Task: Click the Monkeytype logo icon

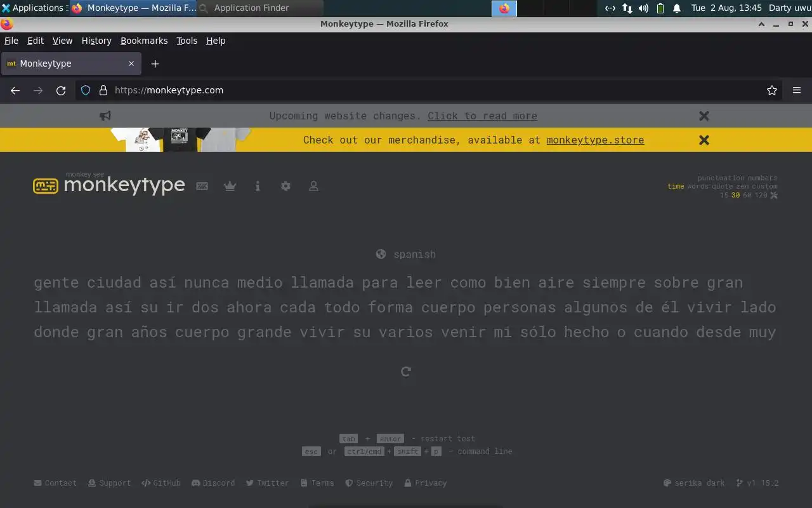Action: (x=46, y=186)
